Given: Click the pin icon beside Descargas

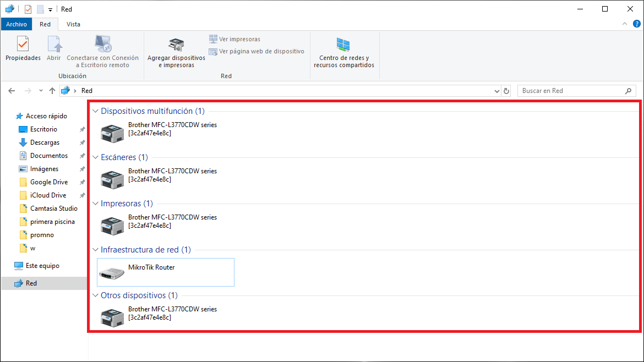Looking at the screenshot, I should coord(82,142).
